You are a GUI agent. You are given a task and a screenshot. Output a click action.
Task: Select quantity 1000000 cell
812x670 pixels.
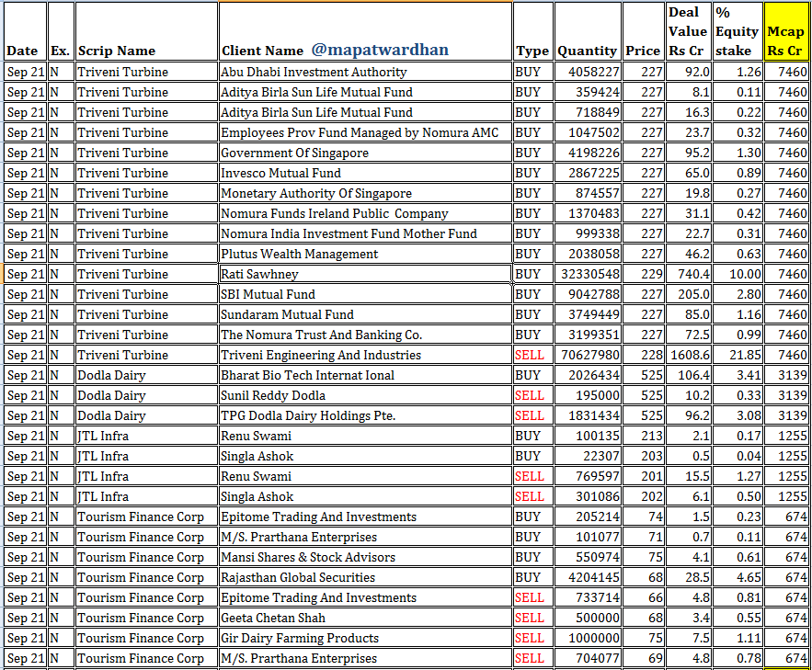(x=588, y=638)
